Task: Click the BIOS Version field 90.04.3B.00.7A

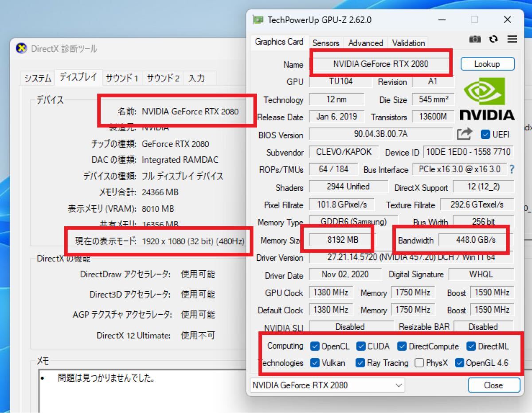Action: 381,134
